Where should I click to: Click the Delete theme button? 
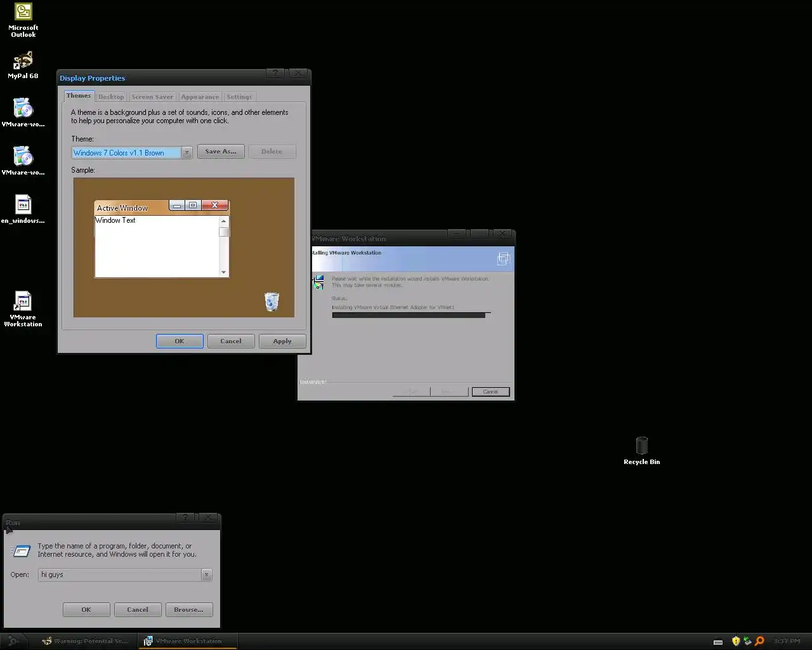[272, 152]
